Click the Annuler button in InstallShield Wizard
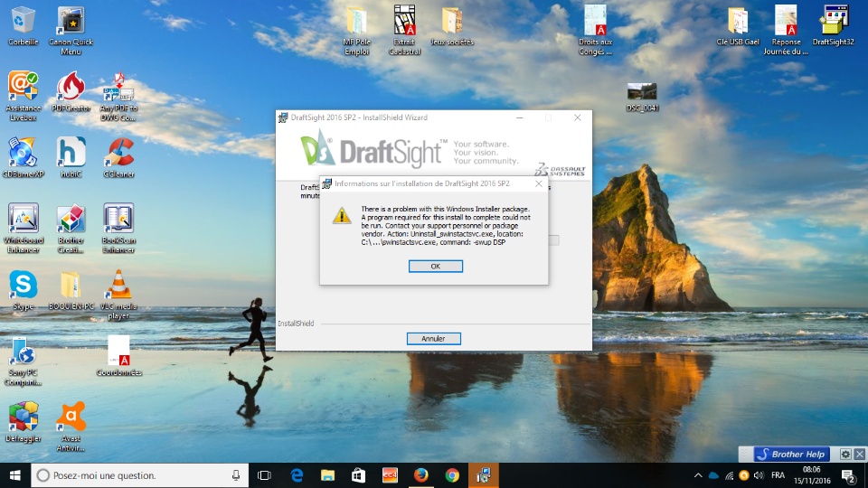The image size is (868, 488). coord(433,339)
